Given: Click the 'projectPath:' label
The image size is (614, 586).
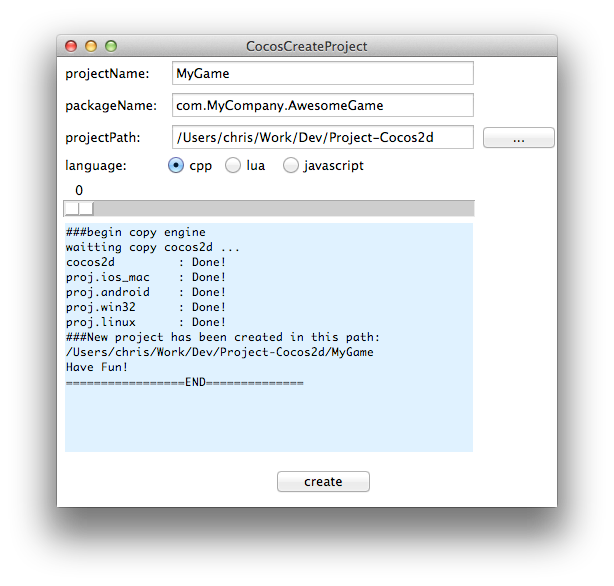Looking at the screenshot, I should coord(103,138).
